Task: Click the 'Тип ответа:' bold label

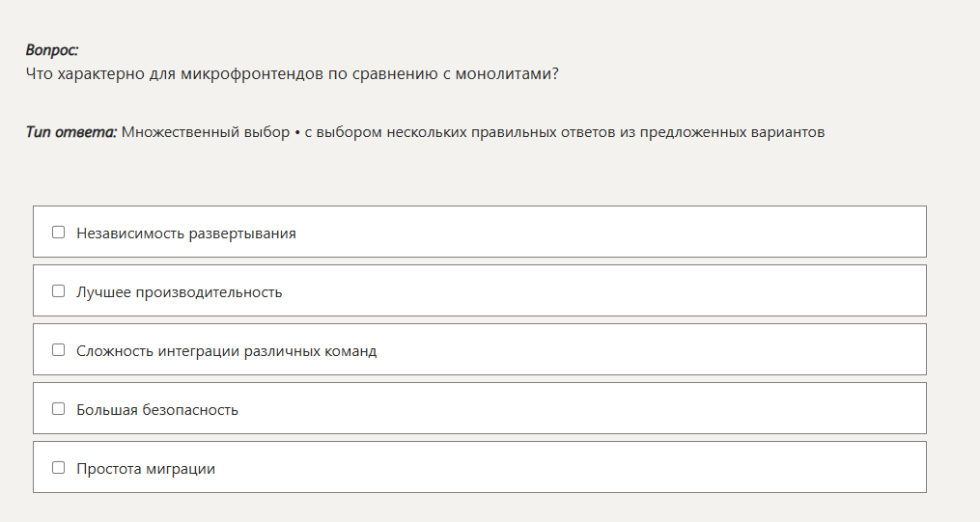Action: (70, 132)
